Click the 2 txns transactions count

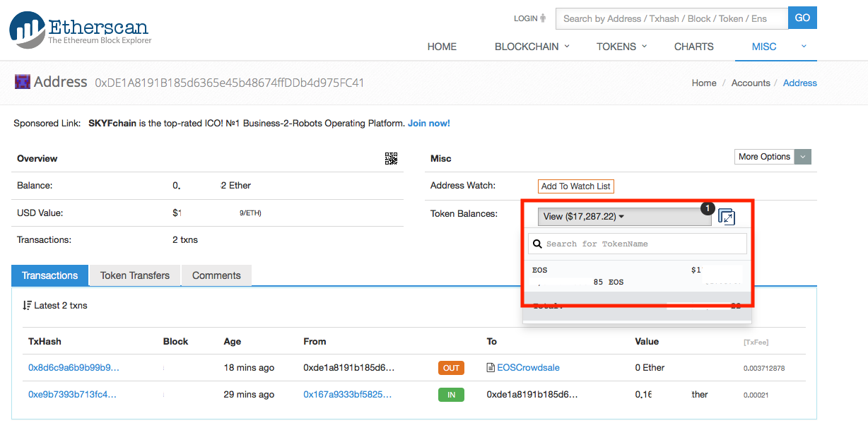185,240
